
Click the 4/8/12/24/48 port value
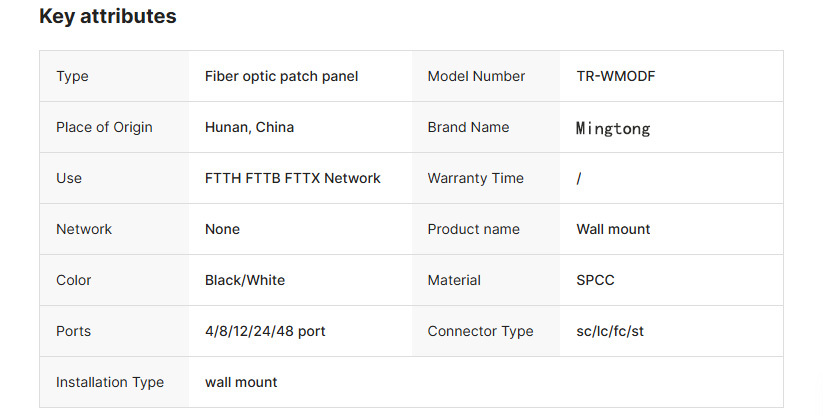click(265, 331)
